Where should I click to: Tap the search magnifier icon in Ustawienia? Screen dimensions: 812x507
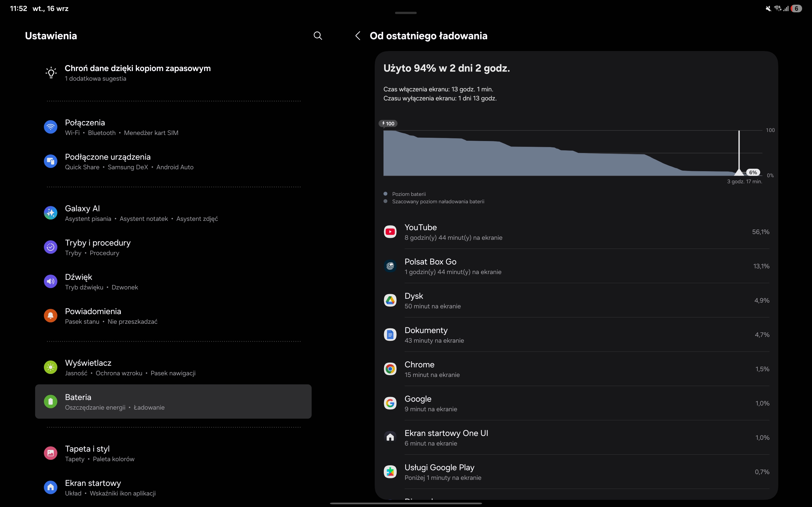[x=317, y=36]
